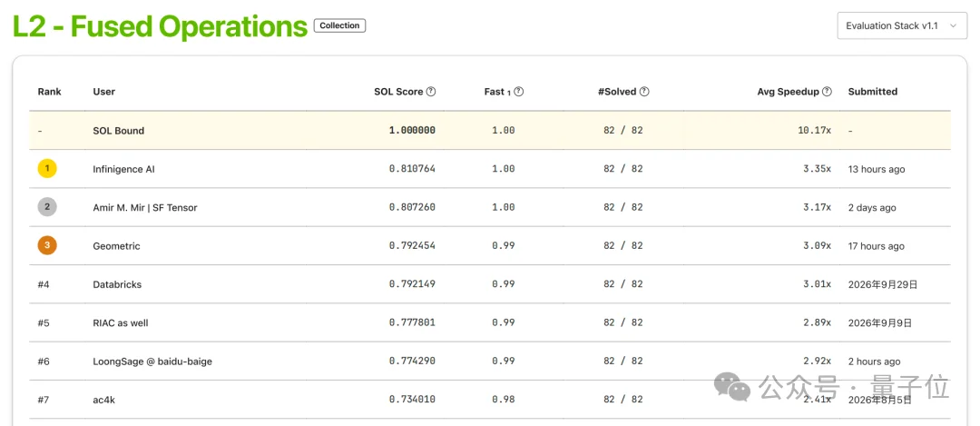Click the 3.09x average speedup value
This screenshot has height=426, width=980.
click(x=818, y=246)
